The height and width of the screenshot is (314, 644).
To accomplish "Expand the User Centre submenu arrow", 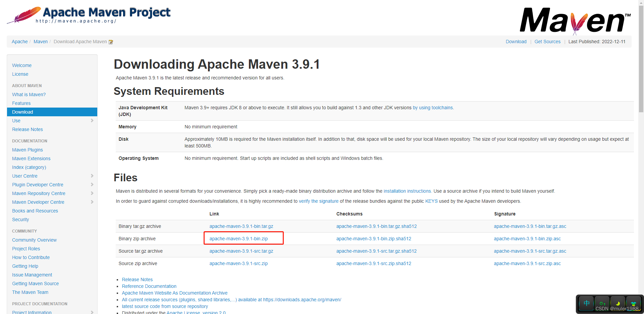I will (x=92, y=176).
